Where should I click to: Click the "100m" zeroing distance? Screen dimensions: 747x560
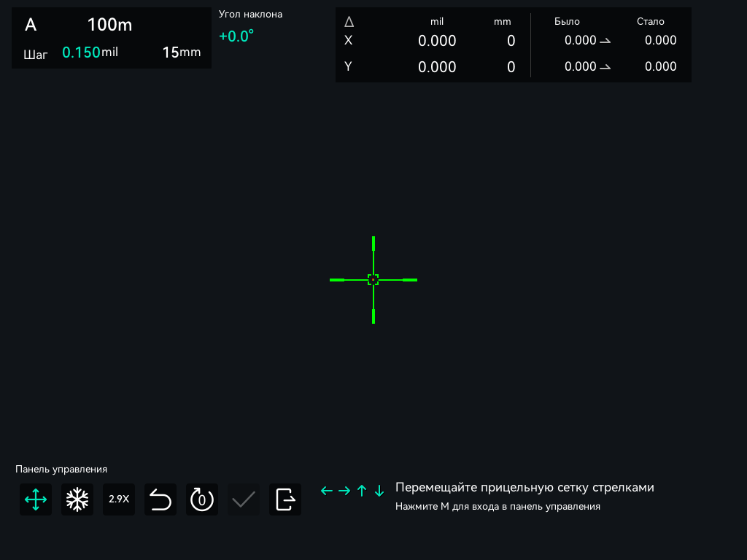tap(109, 25)
